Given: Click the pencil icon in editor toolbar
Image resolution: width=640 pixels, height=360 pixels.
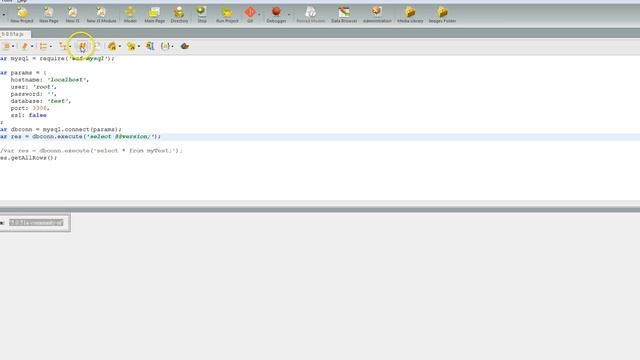Looking at the screenshot, I should (25, 46).
